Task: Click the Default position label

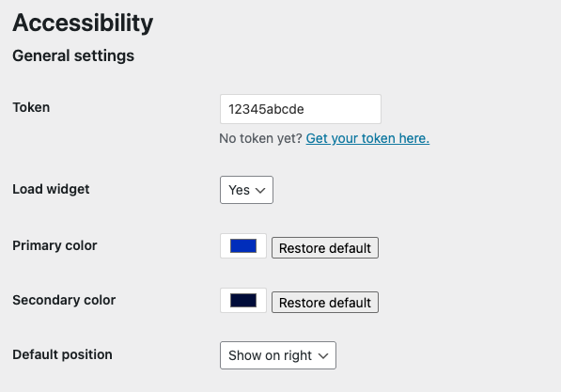Action: pyautogui.click(x=62, y=354)
